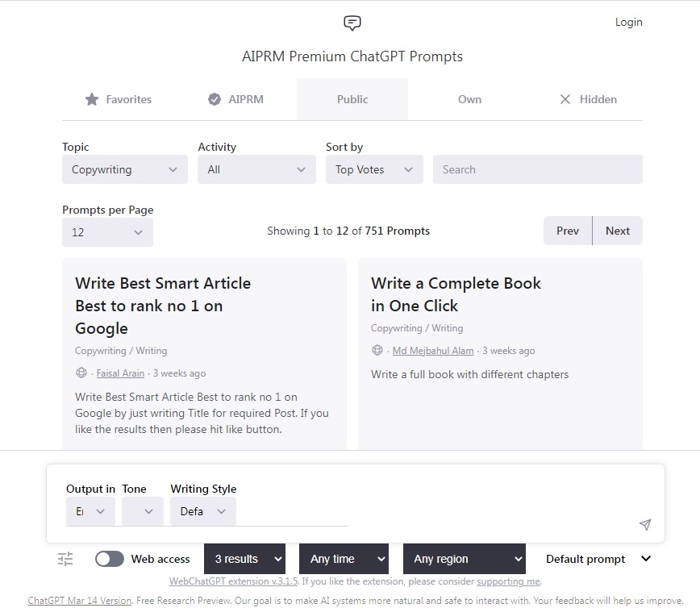Click the globe icon beside Faisal Arain
700x608 pixels.
tap(81, 373)
